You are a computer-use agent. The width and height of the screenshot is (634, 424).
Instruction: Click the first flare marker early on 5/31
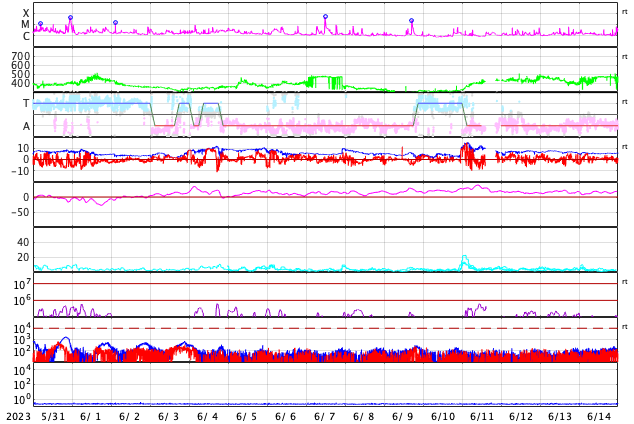40,24
